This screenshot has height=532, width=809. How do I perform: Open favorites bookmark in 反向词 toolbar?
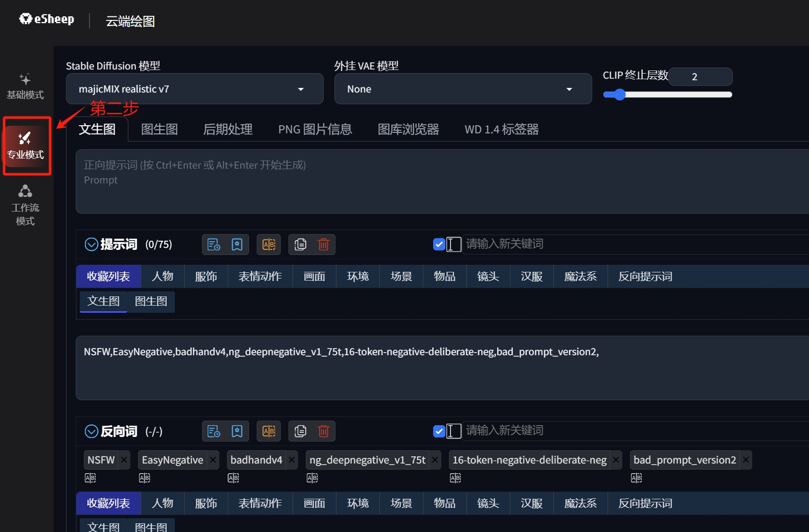point(237,431)
